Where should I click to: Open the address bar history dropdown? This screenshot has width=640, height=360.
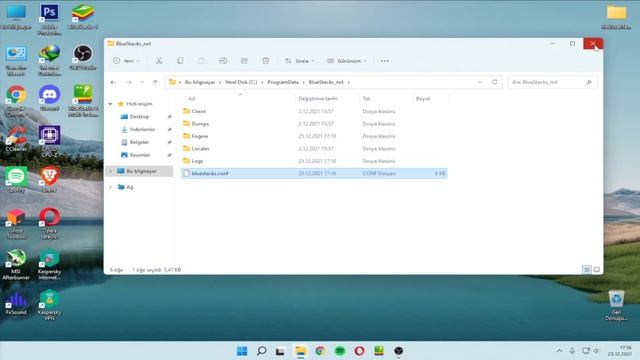coord(480,82)
